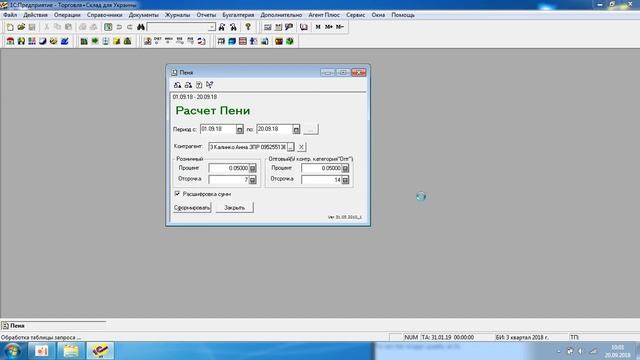Click the question-mark document icon in Пени toolbar
This screenshot has width=640, height=360.
(199, 85)
